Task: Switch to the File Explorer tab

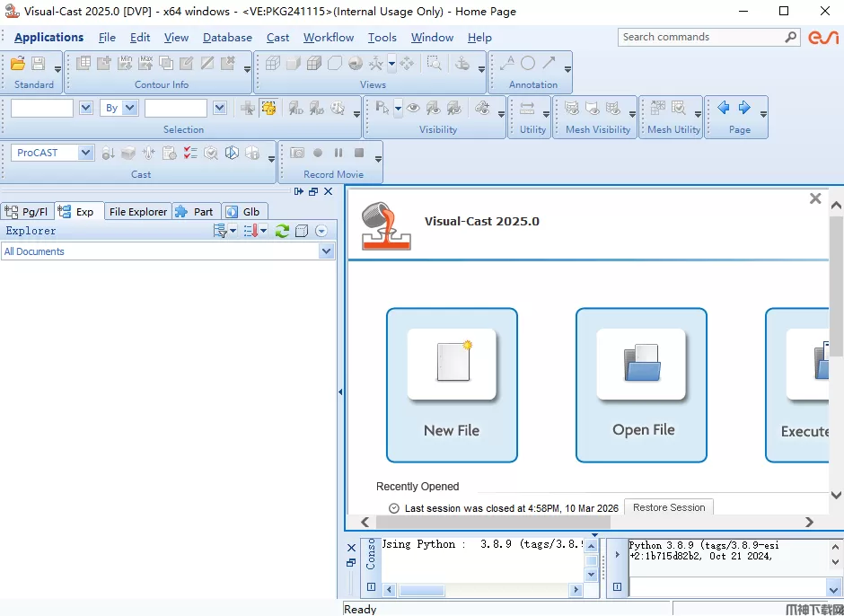Action: click(x=137, y=212)
